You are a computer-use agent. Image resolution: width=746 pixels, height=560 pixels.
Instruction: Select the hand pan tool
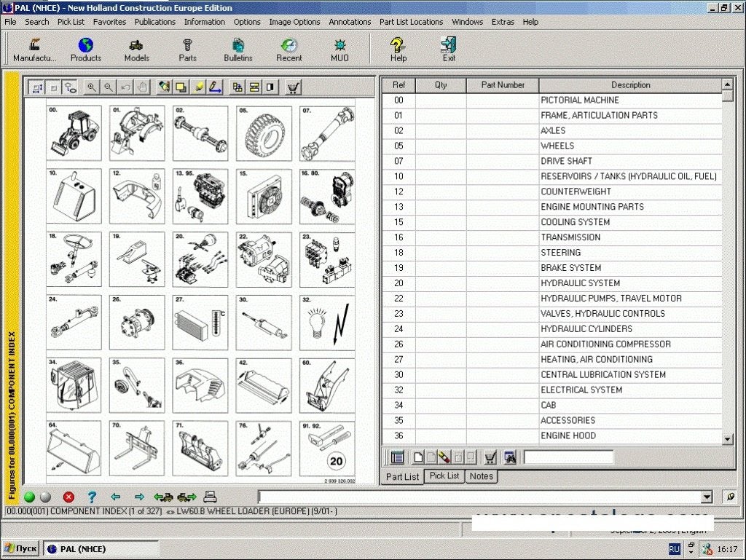142,87
